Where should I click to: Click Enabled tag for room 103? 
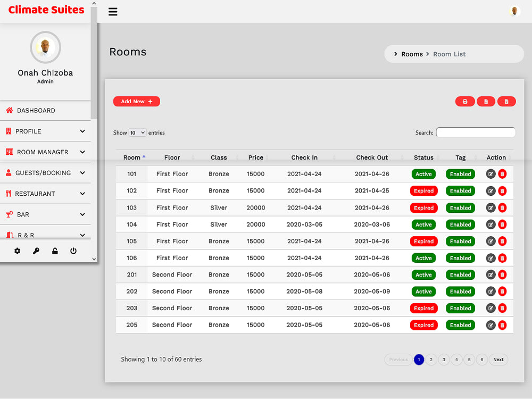pos(460,207)
